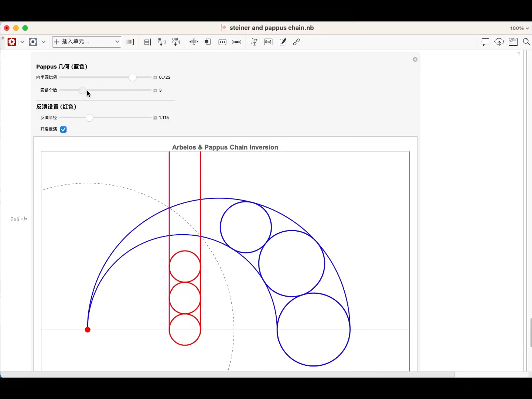Click the red Wolfram evaluate-notebook icon

12,42
